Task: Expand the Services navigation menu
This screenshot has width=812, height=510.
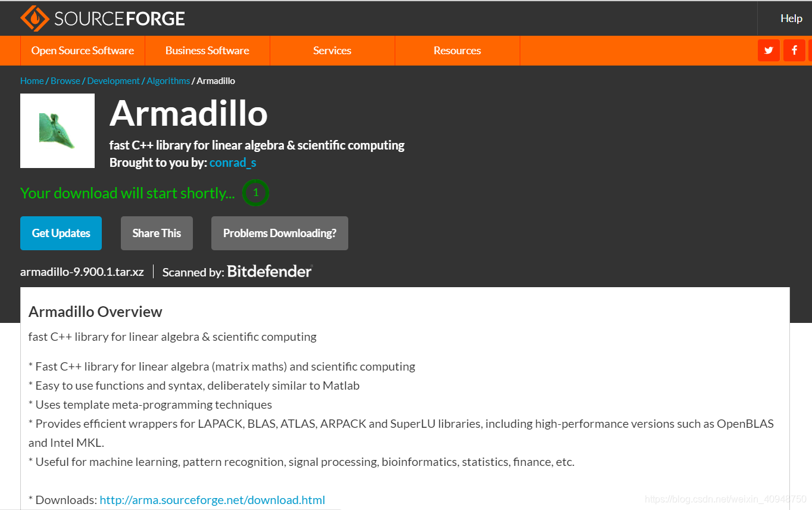Action: tap(332, 51)
